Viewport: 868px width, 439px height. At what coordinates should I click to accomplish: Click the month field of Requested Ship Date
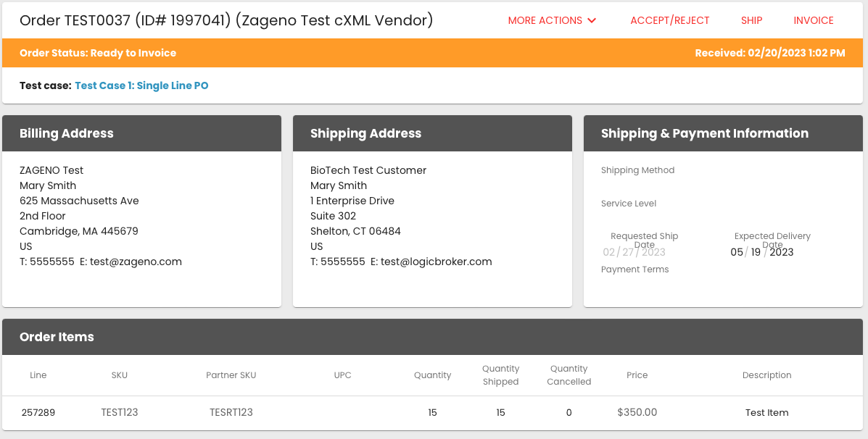point(609,252)
